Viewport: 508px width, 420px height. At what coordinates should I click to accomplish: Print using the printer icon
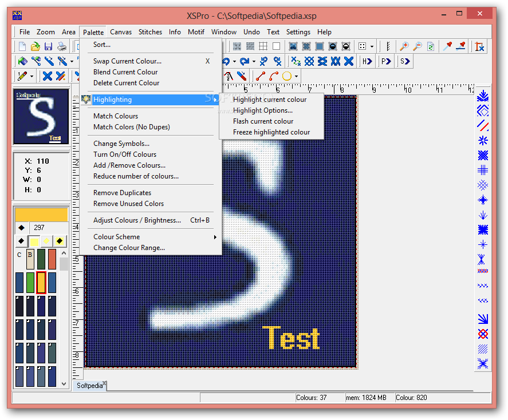pos(61,46)
